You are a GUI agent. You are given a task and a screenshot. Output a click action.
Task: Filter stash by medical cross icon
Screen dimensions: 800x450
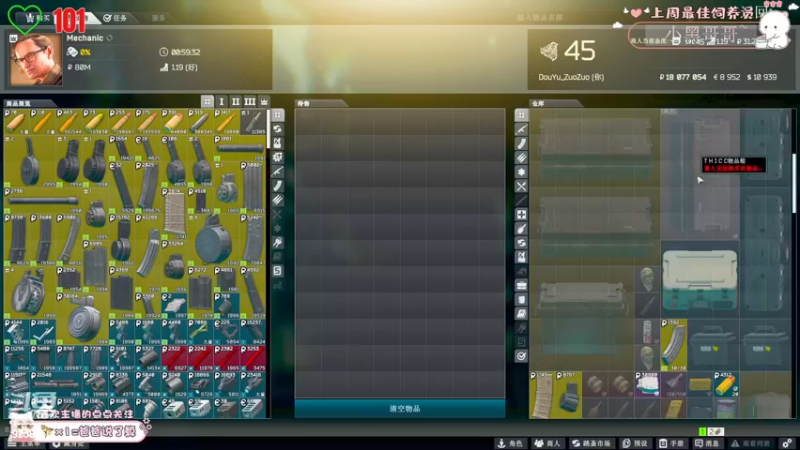click(521, 214)
